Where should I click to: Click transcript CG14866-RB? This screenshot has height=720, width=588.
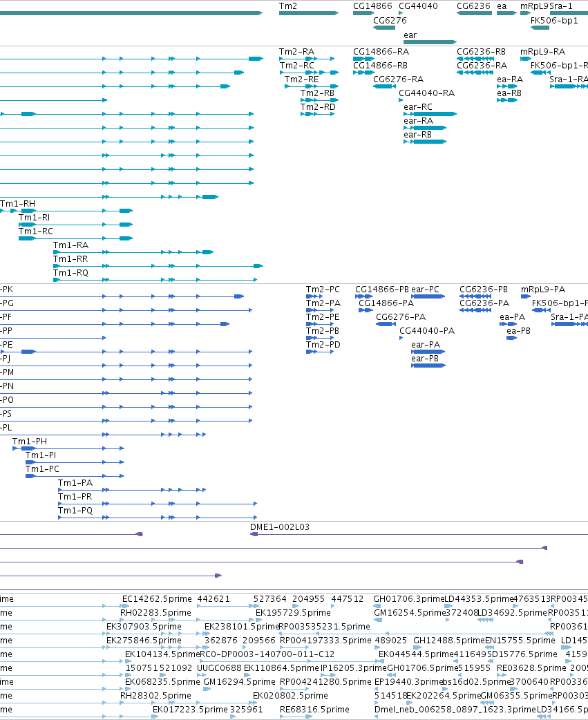point(380,65)
